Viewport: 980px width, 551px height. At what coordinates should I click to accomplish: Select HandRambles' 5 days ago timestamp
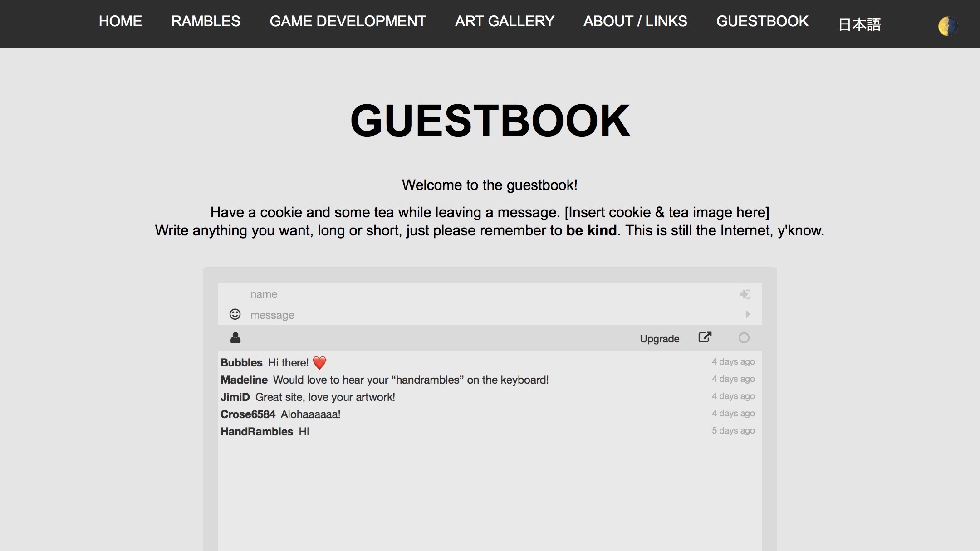point(733,431)
